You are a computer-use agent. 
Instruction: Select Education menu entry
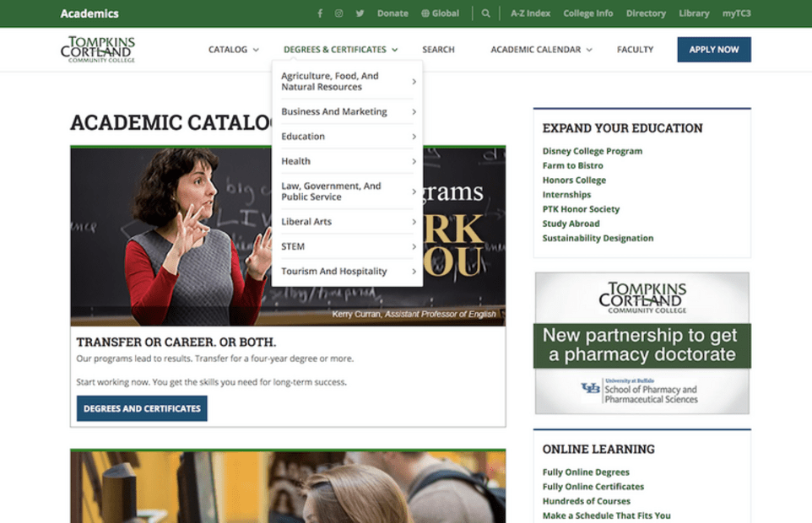point(348,137)
